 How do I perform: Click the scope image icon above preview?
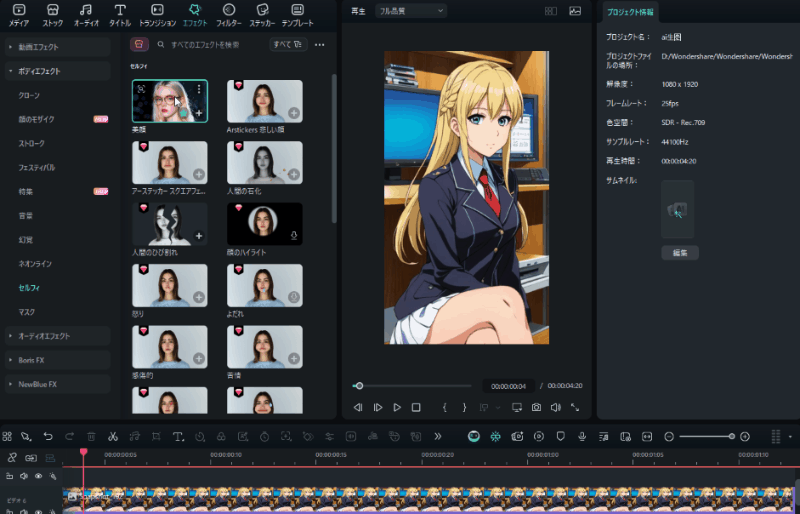coord(575,11)
